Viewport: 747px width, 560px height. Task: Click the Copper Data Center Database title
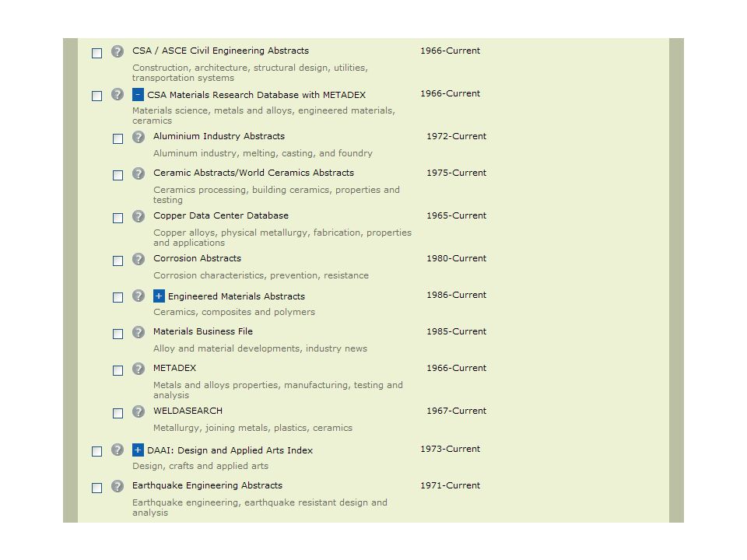click(x=220, y=215)
